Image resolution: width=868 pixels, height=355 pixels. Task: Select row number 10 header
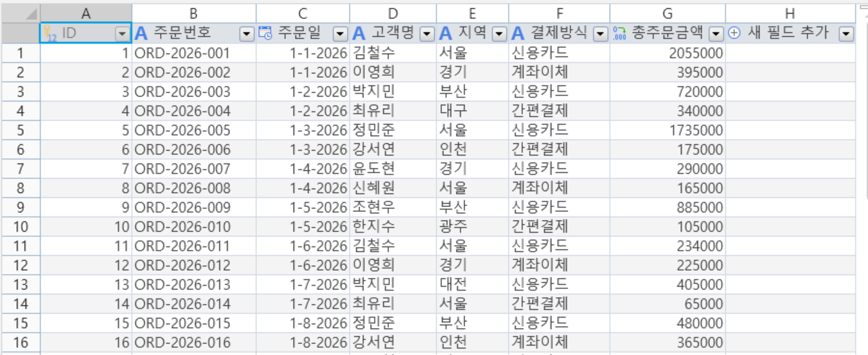point(21,226)
